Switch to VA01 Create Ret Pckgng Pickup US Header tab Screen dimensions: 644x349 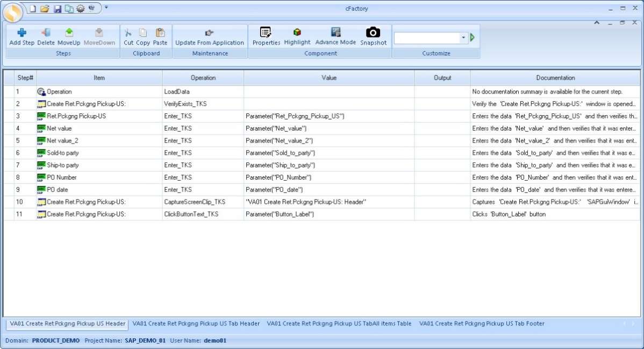67,324
